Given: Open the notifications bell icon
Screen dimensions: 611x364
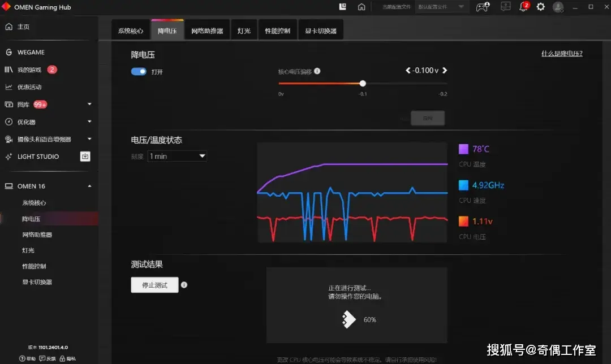Looking at the screenshot, I should pos(523,7).
